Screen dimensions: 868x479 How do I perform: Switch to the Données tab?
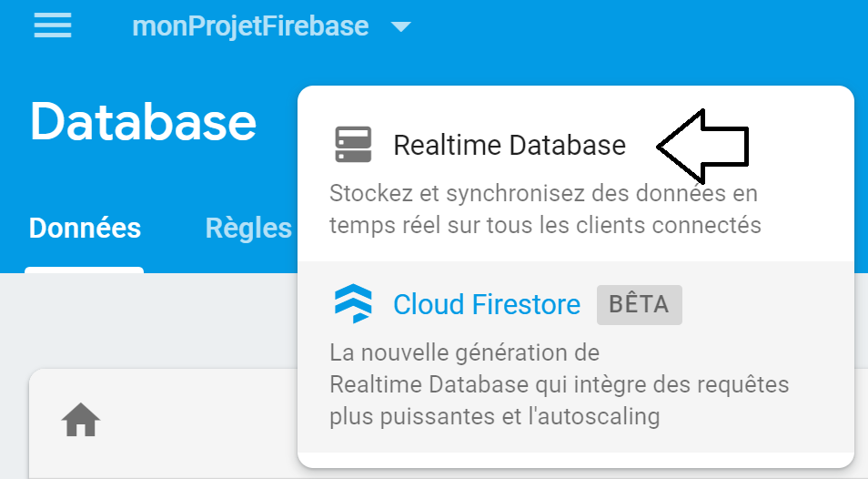(x=85, y=228)
